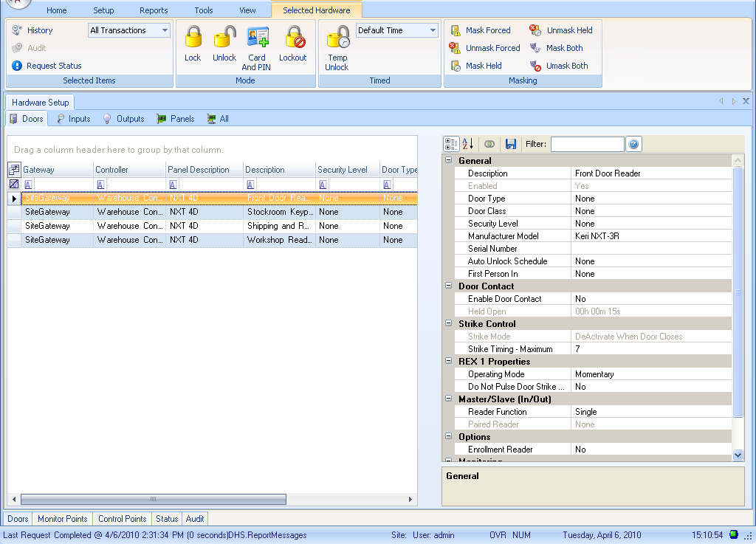Click the Lock mode padlock icon

click(x=193, y=38)
